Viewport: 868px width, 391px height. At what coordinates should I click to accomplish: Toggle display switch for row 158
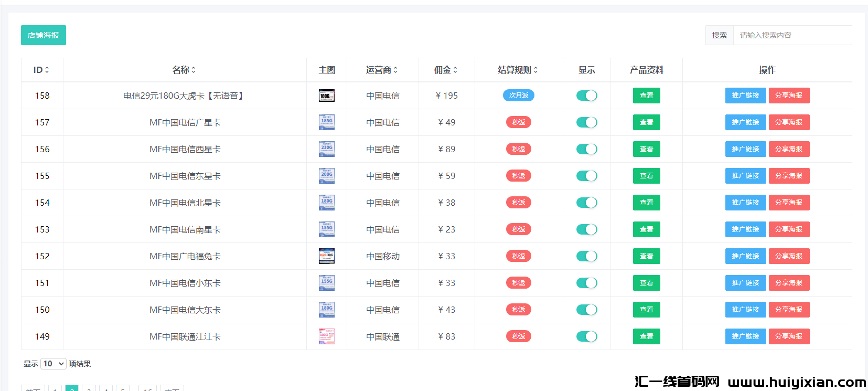pyautogui.click(x=586, y=96)
